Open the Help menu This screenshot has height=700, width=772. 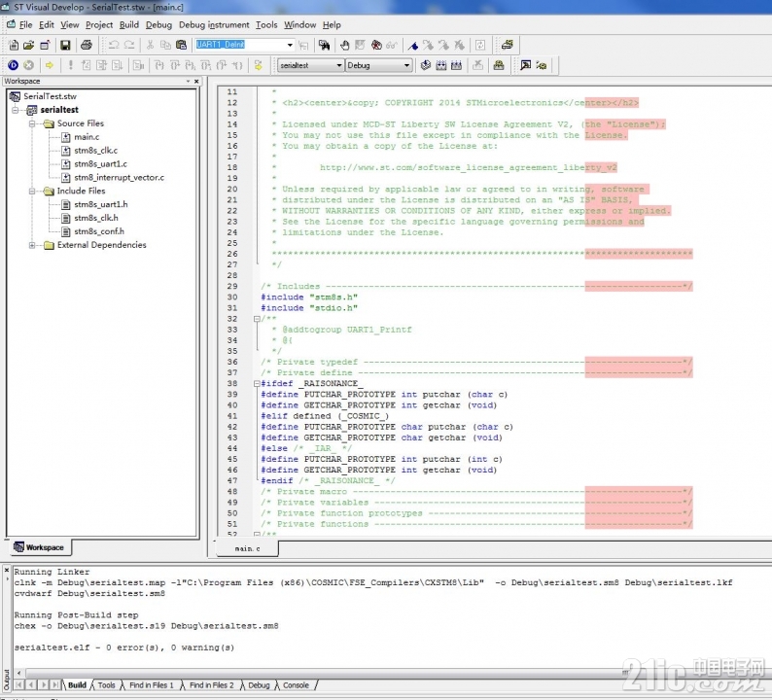(x=332, y=24)
